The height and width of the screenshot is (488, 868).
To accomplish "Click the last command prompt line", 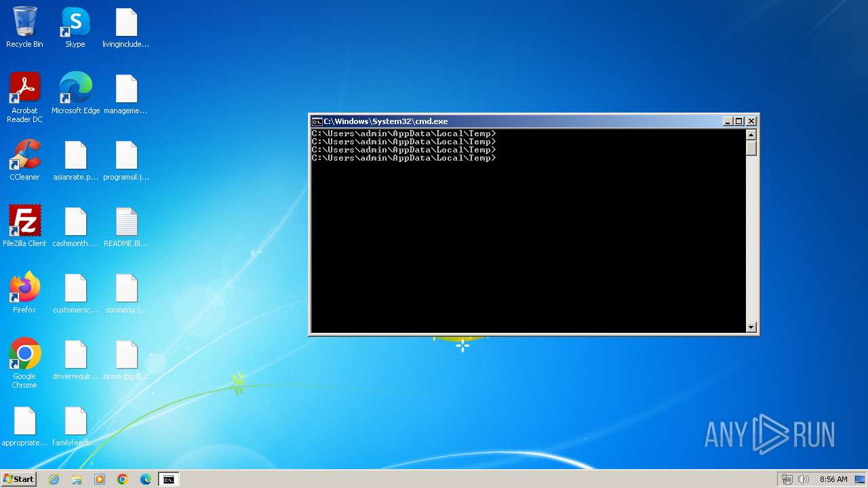I will [403, 158].
